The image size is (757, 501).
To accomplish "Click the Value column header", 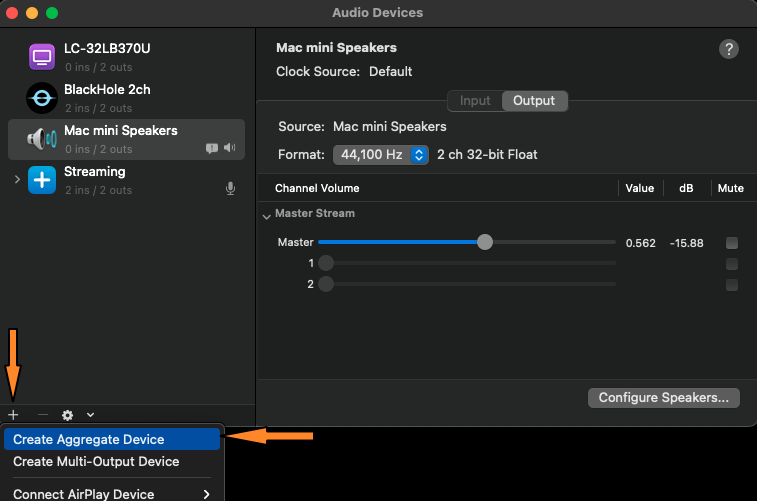I will pos(640,188).
